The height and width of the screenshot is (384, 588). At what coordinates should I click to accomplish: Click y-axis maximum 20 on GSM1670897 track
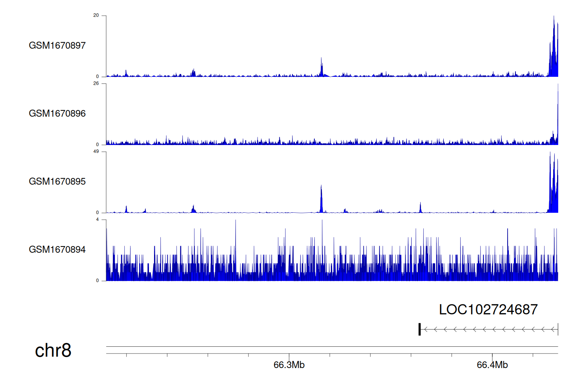(x=96, y=16)
